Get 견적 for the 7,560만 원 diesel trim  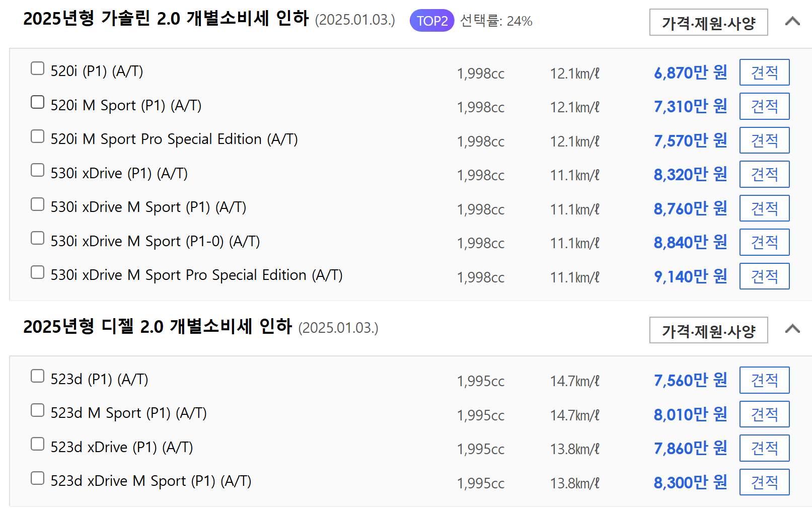click(764, 380)
